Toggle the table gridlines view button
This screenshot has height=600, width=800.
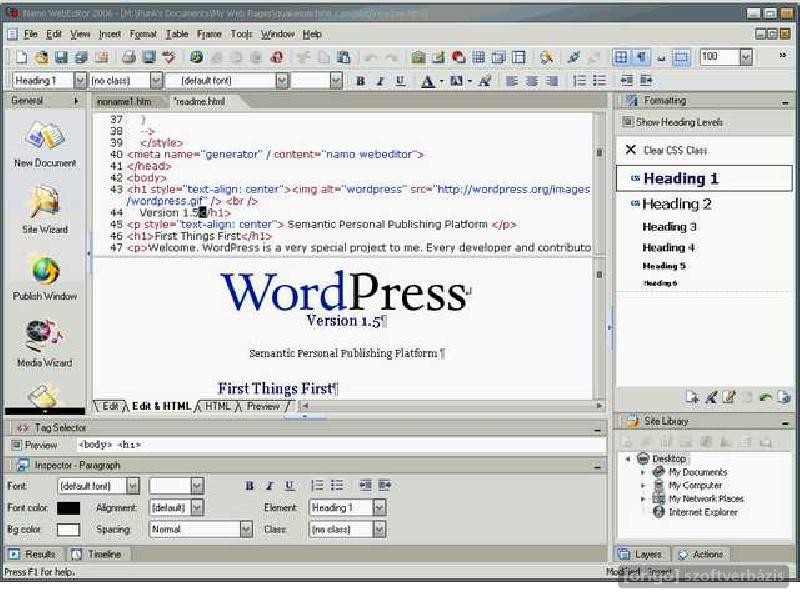(x=621, y=57)
